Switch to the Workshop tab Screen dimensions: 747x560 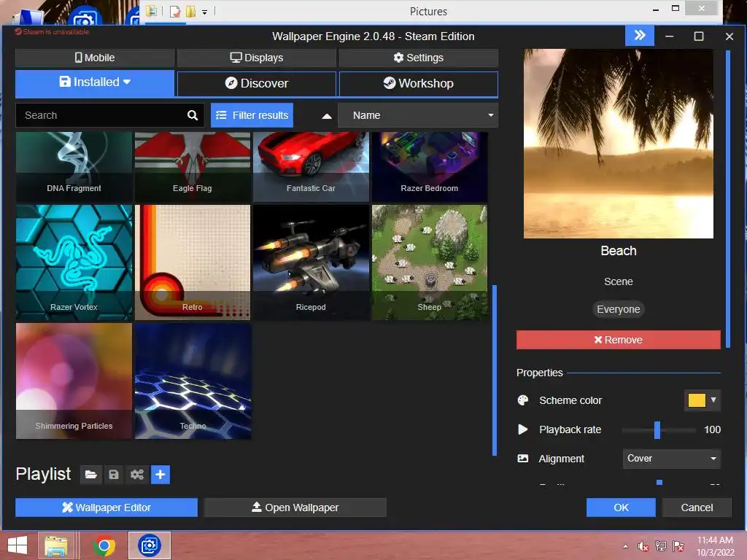click(418, 83)
